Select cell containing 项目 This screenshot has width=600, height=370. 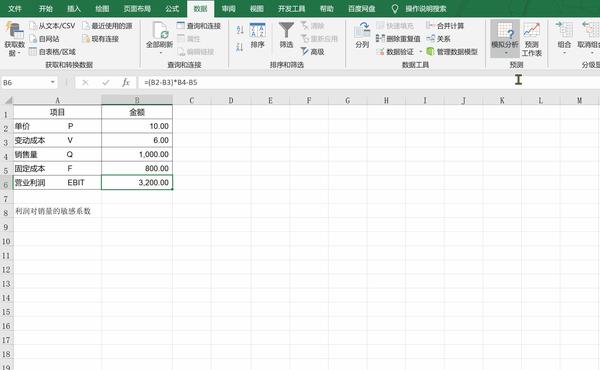coord(57,112)
